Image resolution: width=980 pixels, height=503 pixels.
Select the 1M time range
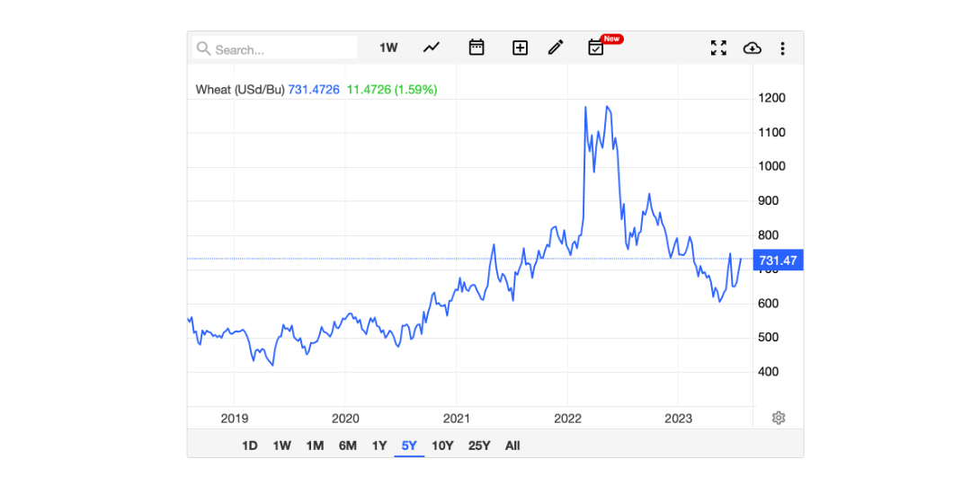[x=315, y=446]
